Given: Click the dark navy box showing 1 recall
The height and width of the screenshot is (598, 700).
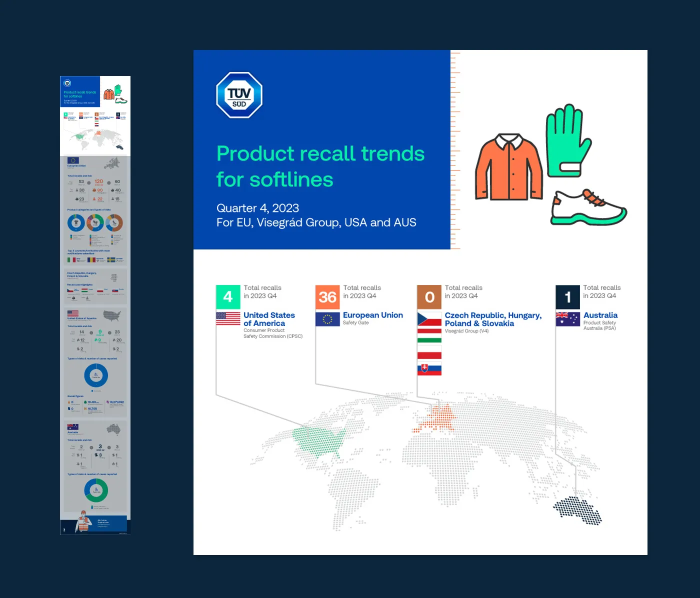Looking at the screenshot, I should click(x=567, y=297).
